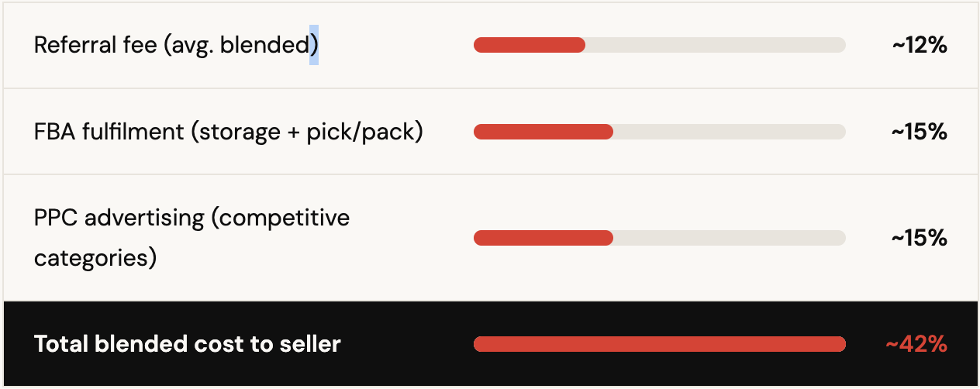The height and width of the screenshot is (389, 980).
Task: Click the full red Total blended cost bar
Action: click(x=659, y=344)
